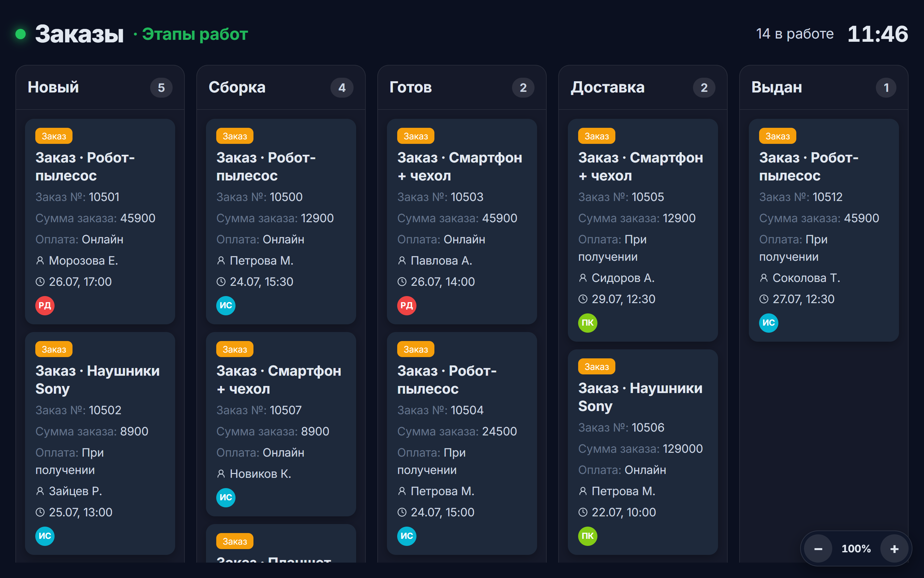Click the clock icon beside 25.07, 13:00
Screen dimensions: 924x578
[40, 512]
